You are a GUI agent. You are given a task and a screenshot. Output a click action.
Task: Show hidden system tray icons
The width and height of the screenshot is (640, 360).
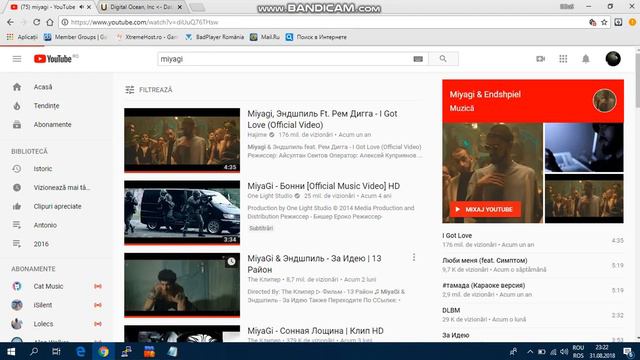coord(530,352)
